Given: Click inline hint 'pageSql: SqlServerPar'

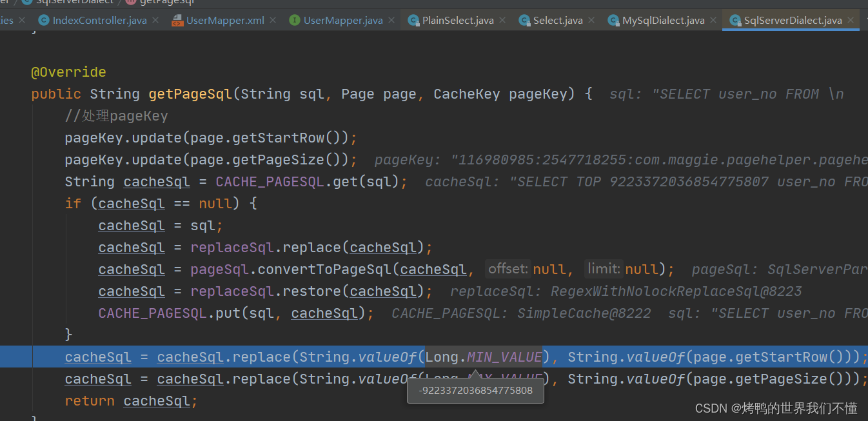Looking at the screenshot, I should coord(780,269).
